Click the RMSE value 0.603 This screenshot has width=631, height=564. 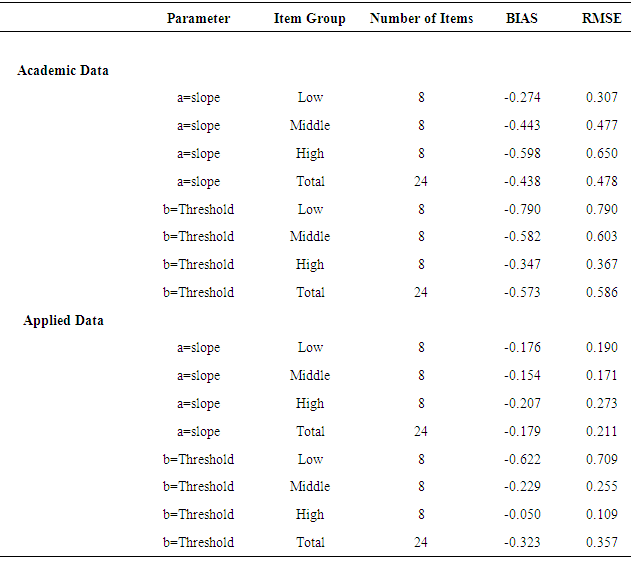pos(602,237)
